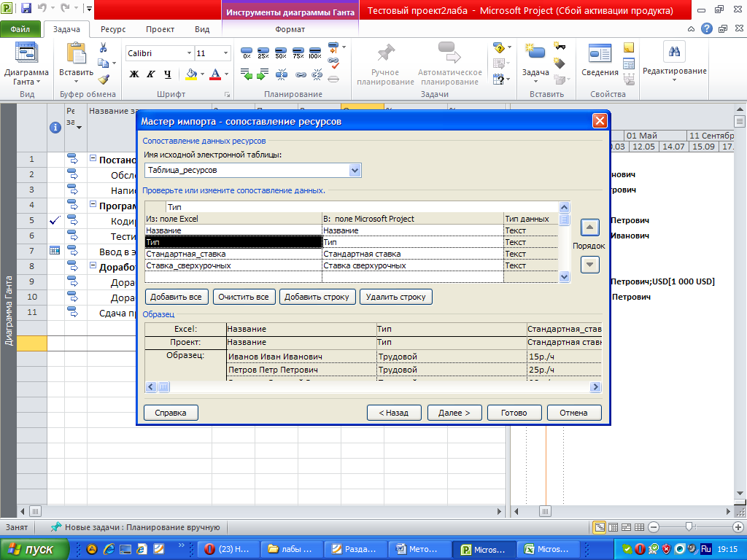
Task: Collapse the Постановка summary task
Action: pos(93,158)
